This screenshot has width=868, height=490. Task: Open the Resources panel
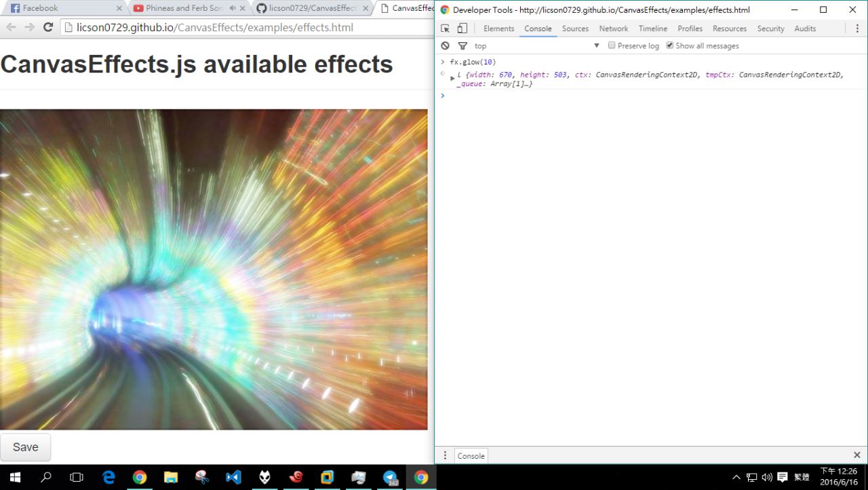(730, 29)
